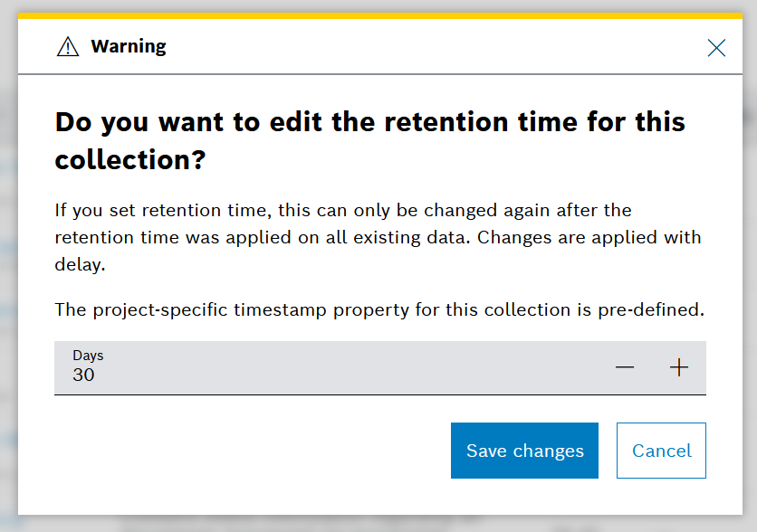This screenshot has width=757, height=532.
Task: Cancel editing the retention time
Action: [x=661, y=451]
